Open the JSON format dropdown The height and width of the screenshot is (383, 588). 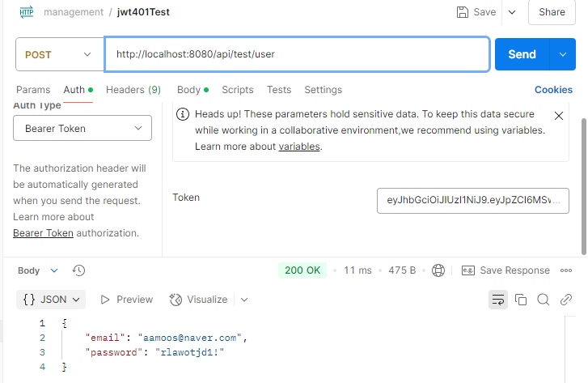[52, 300]
